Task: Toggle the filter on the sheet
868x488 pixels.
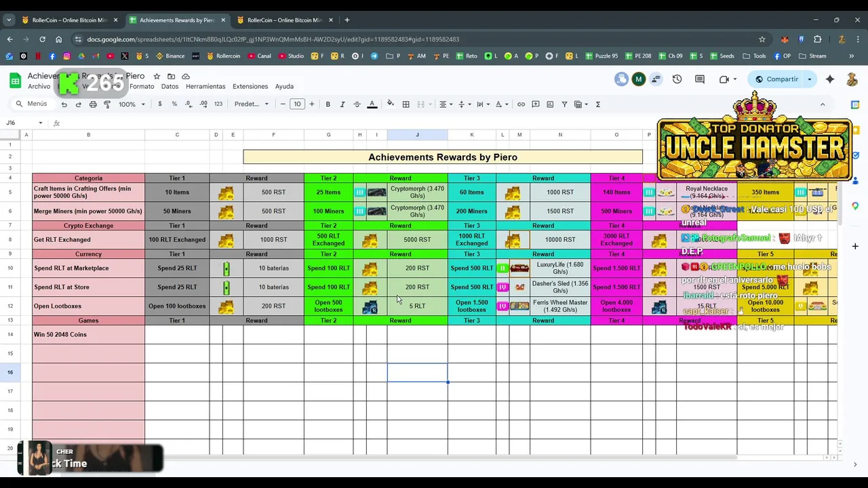Action: coord(564,104)
